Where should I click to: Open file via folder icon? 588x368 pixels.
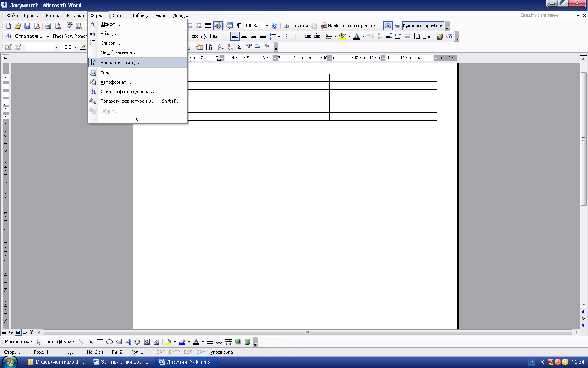(x=18, y=26)
